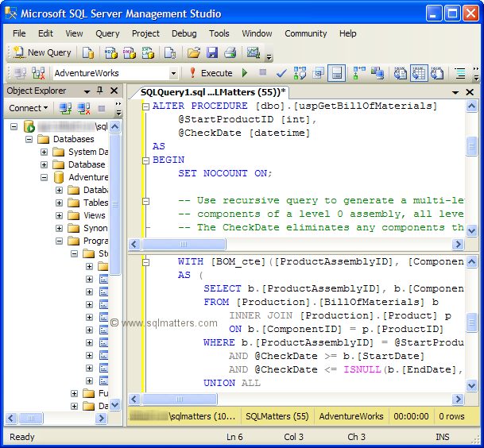The height and width of the screenshot is (448, 484).
Task: Toggle Object Explorer auto-hide pin
Action: pyautogui.click(x=99, y=91)
